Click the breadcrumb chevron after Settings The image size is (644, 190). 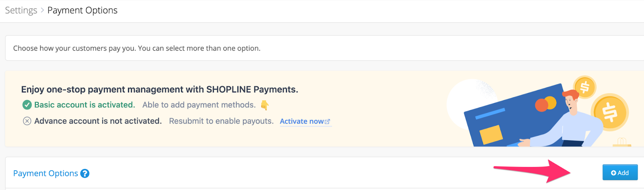coord(42,10)
